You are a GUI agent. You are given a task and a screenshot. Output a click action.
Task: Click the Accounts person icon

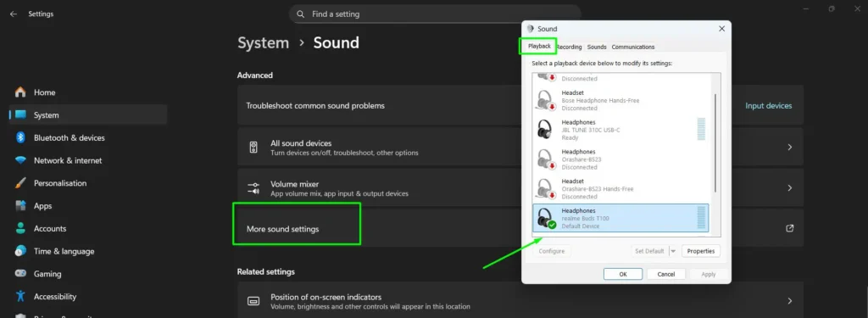tap(20, 228)
